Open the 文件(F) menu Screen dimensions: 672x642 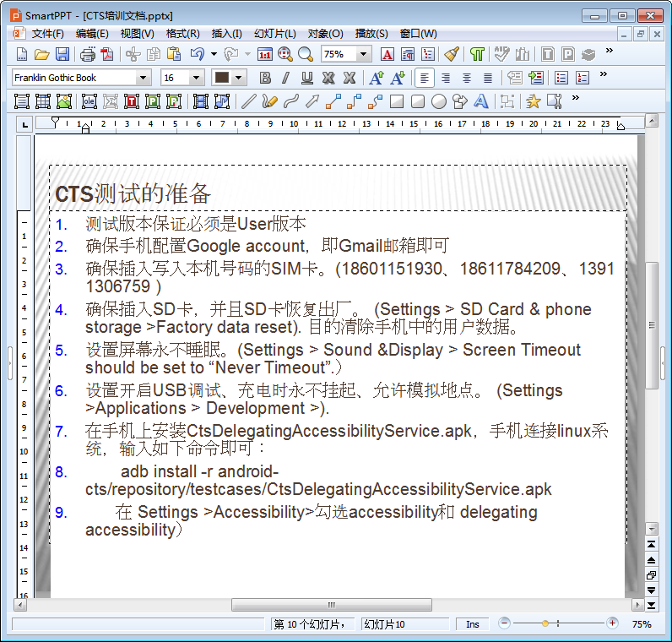[47, 34]
